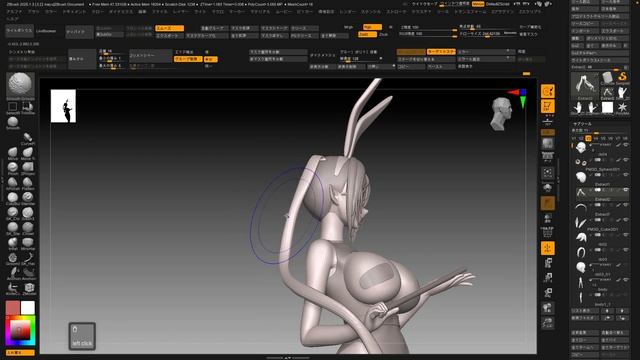The height and width of the screenshot is (360, 640).
Task: Click the silhouette preview thumbnail
Action: pos(63,106)
